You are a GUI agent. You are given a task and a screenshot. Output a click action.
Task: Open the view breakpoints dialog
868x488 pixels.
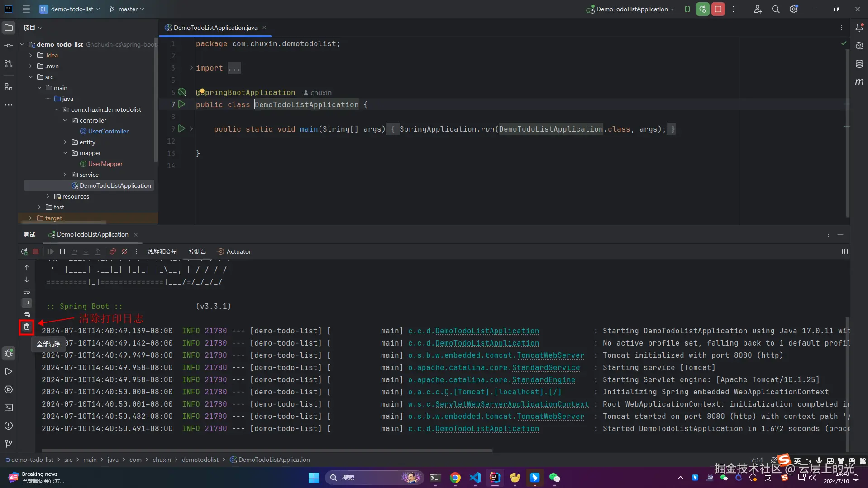(113, 251)
